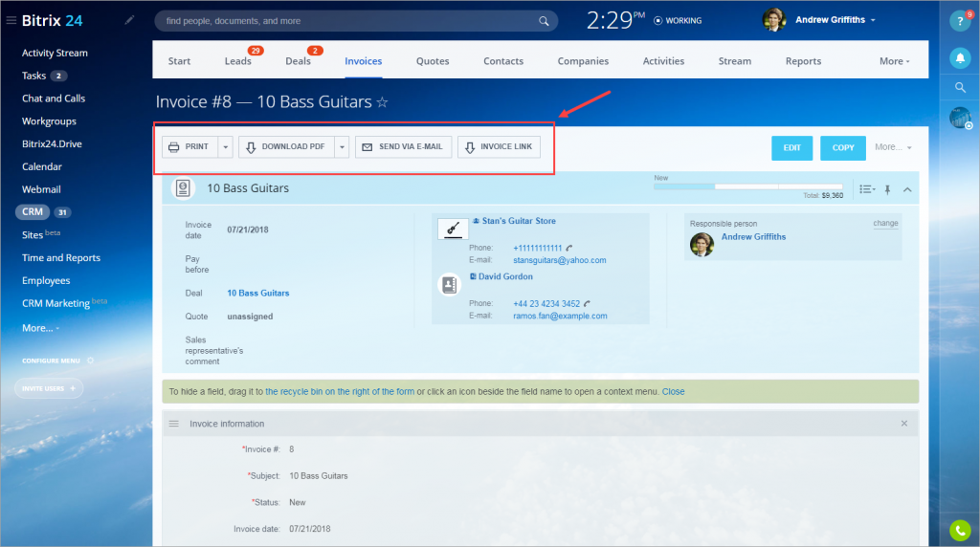
Task: Open the help question mark icon
Action: pos(960,21)
